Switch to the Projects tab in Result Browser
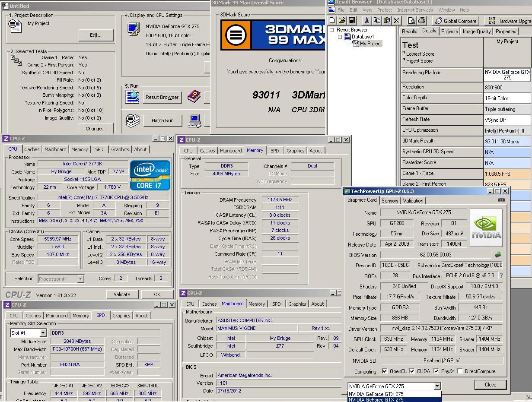 [449, 32]
